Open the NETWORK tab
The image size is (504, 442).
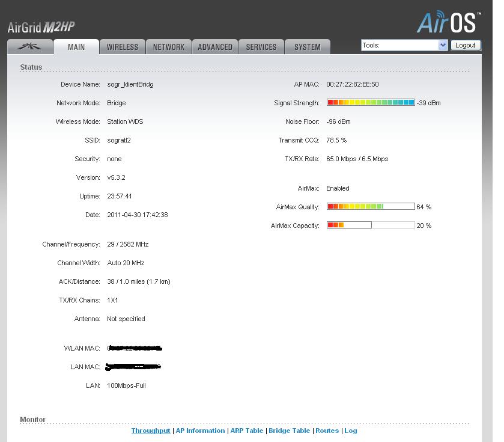pos(169,47)
